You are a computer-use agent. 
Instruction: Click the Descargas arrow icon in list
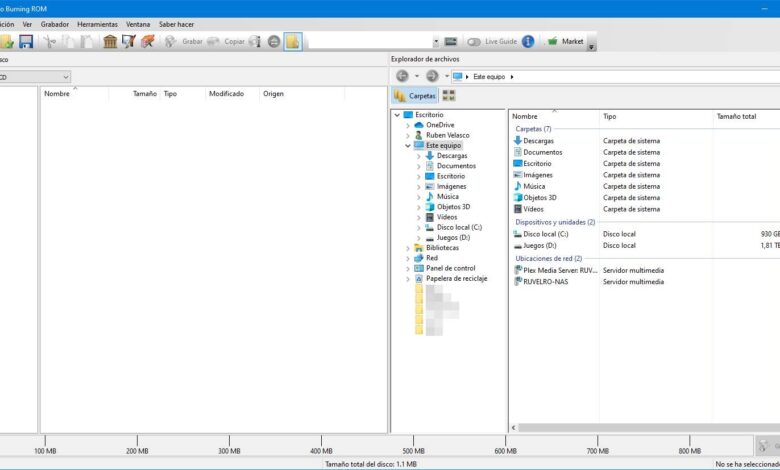point(518,141)
